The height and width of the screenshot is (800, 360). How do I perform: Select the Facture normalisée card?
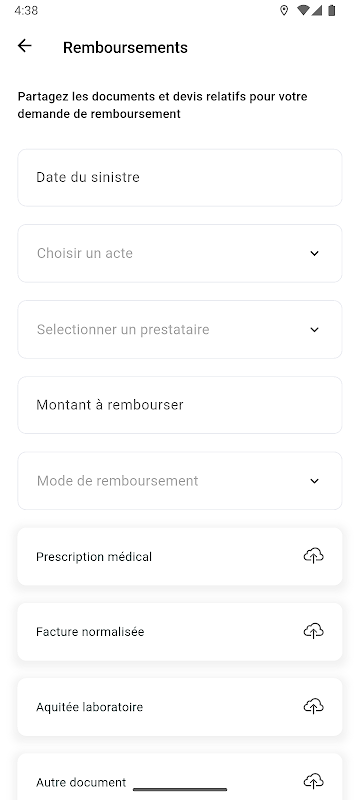point(179,632)
